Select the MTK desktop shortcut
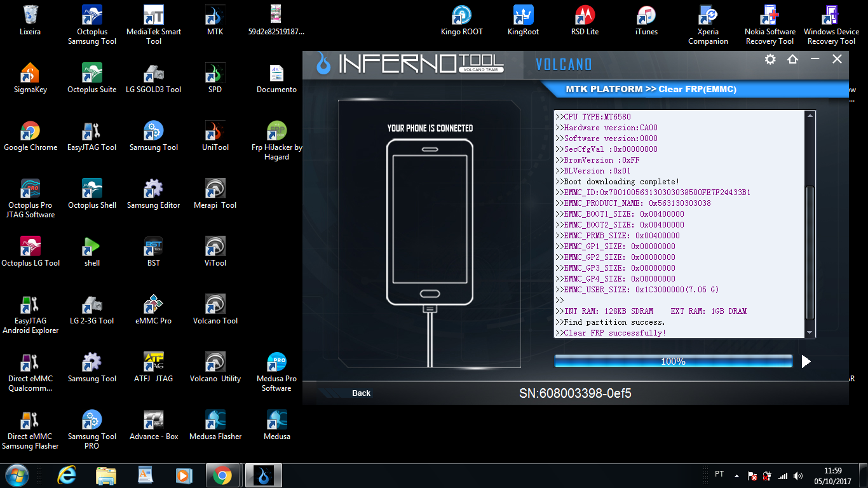Viewport: 868px width, 488px height. [x=215, y=20]
